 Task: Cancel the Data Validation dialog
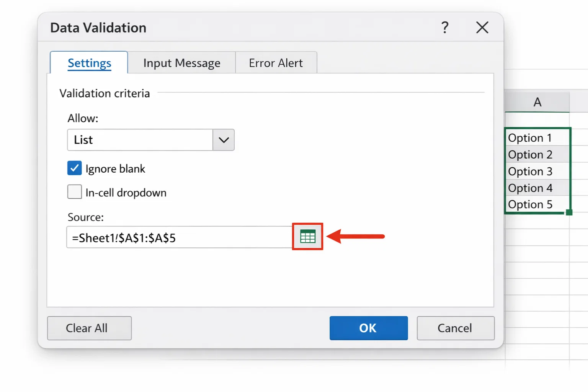pos(455,328)
